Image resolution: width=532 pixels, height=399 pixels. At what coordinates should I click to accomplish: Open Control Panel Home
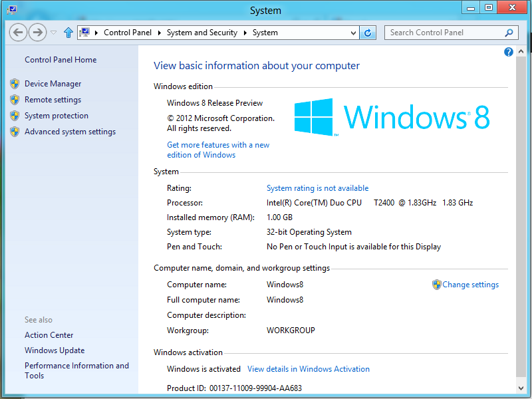click(61, 60)
